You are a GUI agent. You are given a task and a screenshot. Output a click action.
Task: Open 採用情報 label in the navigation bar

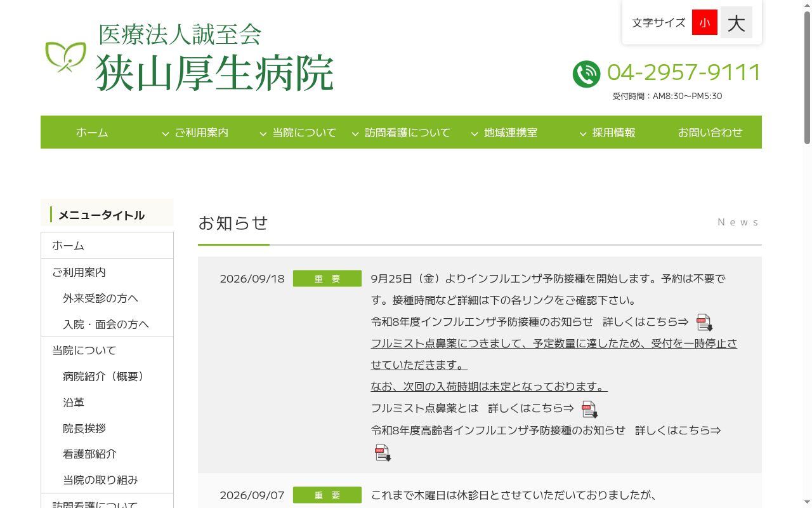(613, 133)
